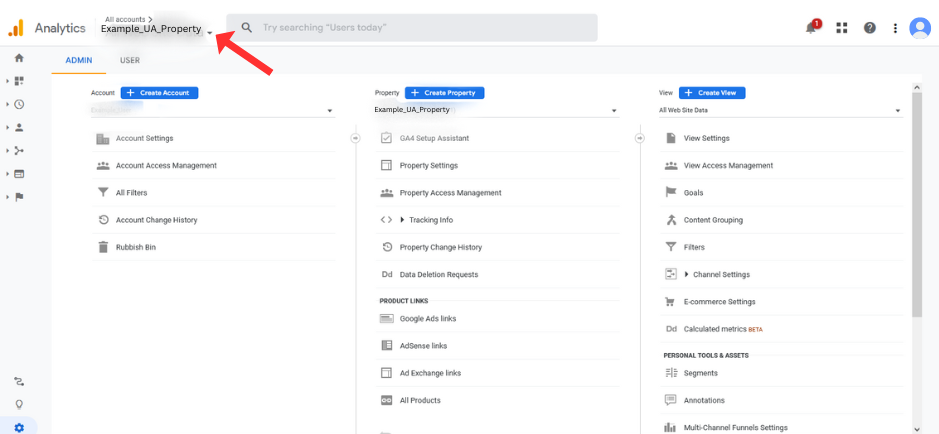Go to Home in the sidebar

point(19,58)
